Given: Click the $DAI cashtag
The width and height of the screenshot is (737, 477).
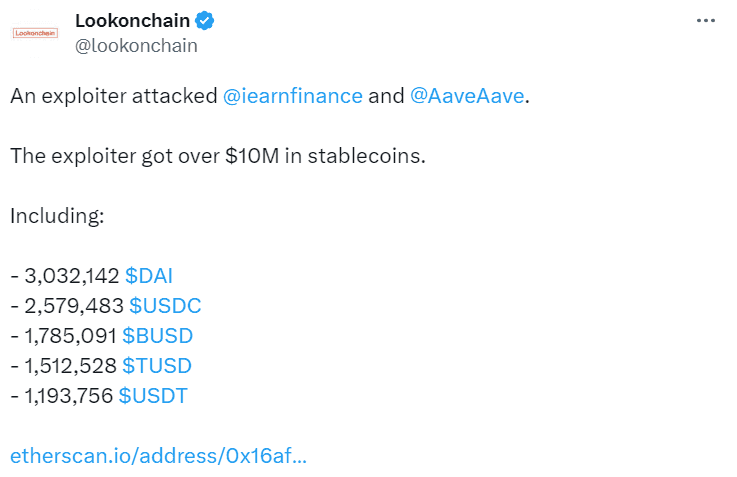Looking at the screenshot, I should pos(149,276).
